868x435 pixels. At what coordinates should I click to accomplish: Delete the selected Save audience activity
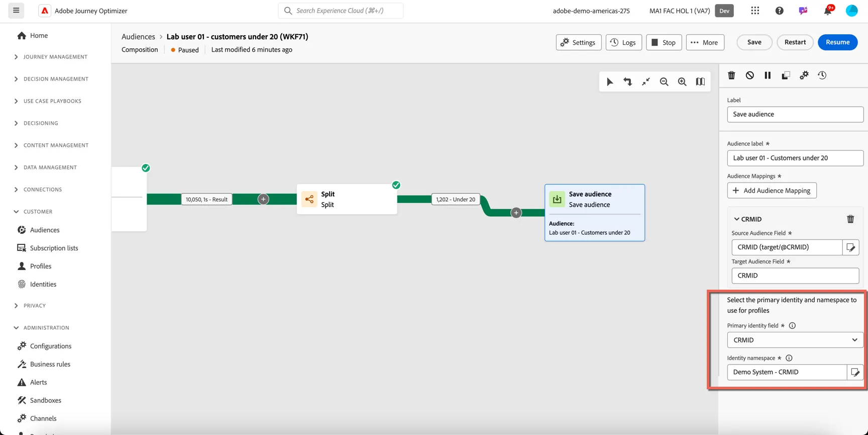(731, 75)
